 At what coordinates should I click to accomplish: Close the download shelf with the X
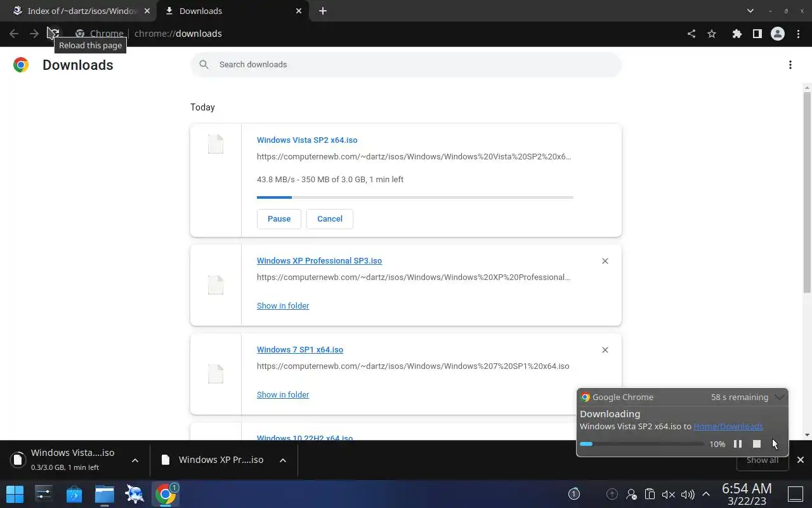click(801, 460)
